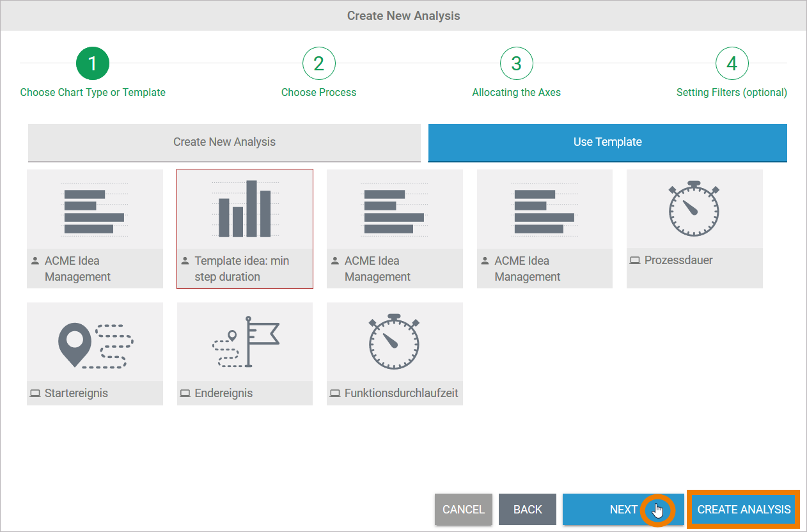Image resolution: width=807 pixels, height=532 pixels.
Task: Click laptop icon beside Startereignis label
Action: tap(35, 393)
